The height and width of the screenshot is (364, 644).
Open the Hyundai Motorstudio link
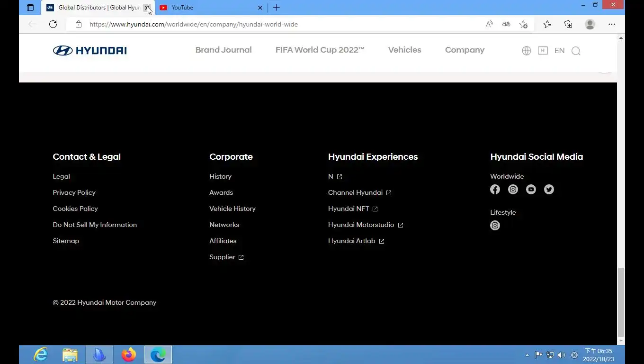point(366,225)
